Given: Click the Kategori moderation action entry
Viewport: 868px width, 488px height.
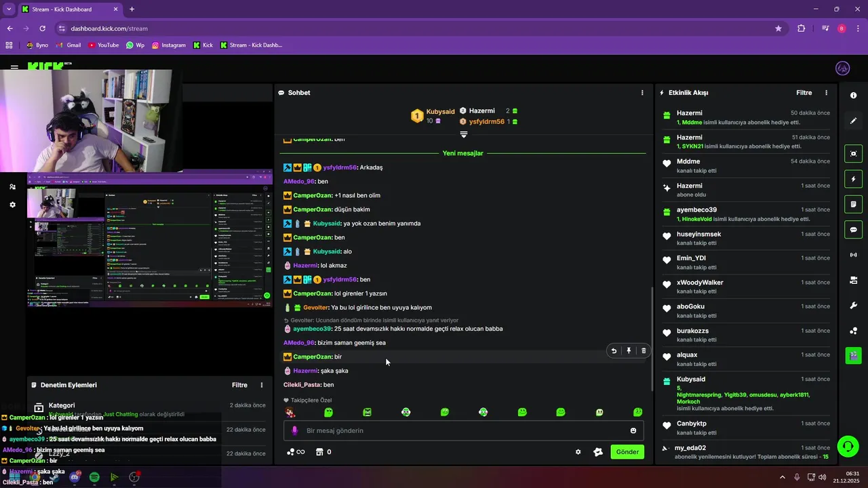Looking at the screenshot, I should click(149, 409).
